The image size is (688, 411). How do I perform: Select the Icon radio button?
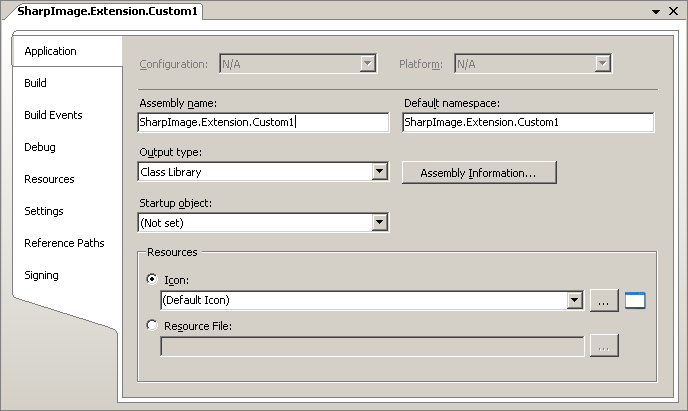point(152,280)
